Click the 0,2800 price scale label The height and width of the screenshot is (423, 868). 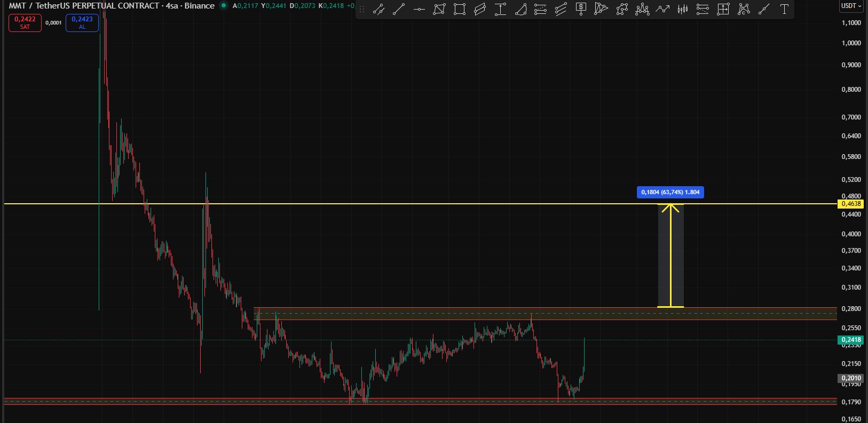(x=851, y=309)
